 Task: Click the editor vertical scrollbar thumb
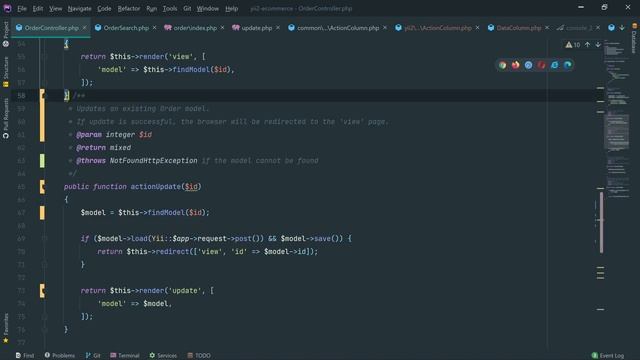tap(601, 222)
